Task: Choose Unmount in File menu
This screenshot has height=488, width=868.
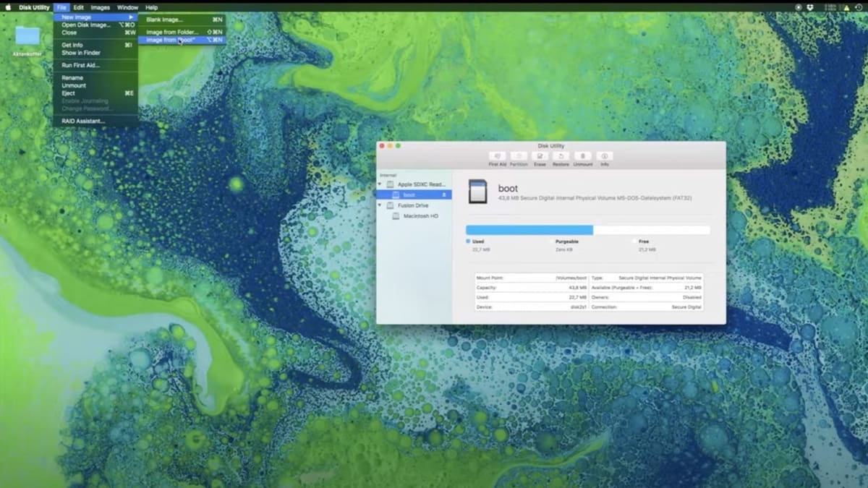Action: click(95, 85)
